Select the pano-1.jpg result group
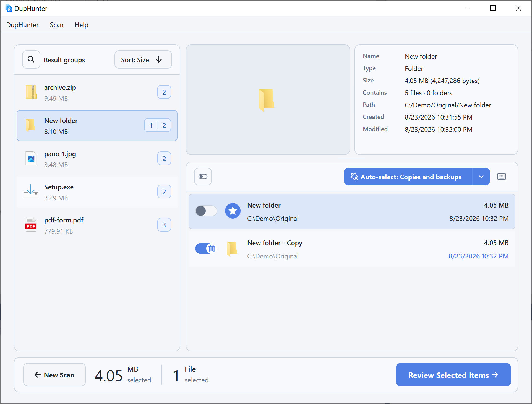Image resolution: width=532 pixels, height=404 pixels. 97,159
